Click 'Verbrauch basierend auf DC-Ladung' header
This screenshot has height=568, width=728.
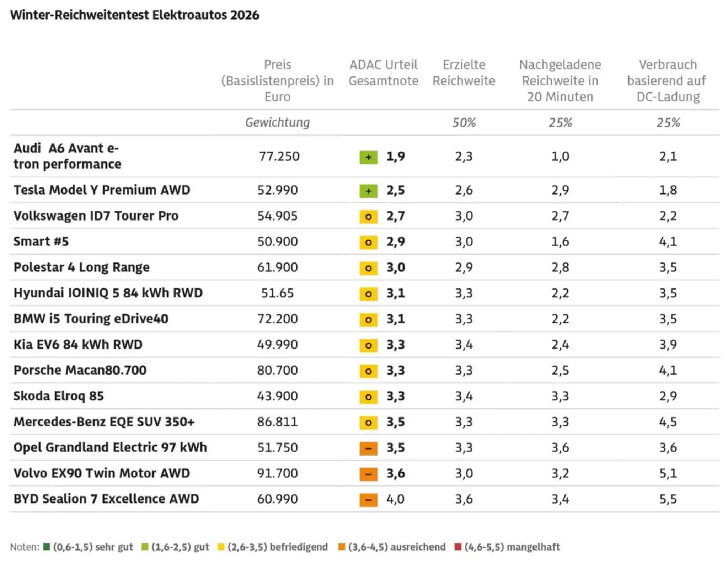pyautogui.click(x=668, y=81)
